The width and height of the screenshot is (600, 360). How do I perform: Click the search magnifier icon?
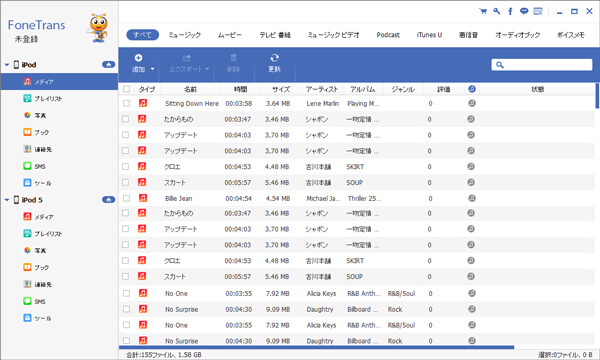[x=500, y=65]
